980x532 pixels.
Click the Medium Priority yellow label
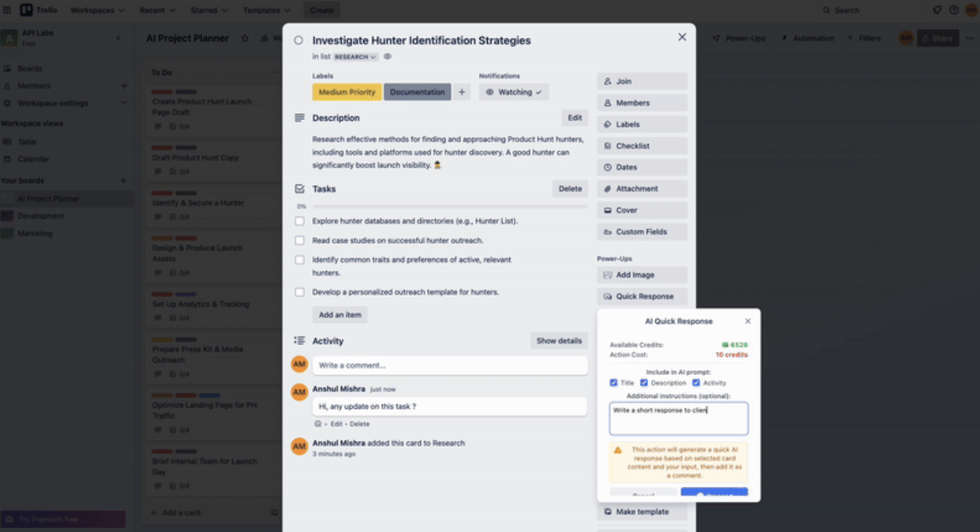pos(347,92)
